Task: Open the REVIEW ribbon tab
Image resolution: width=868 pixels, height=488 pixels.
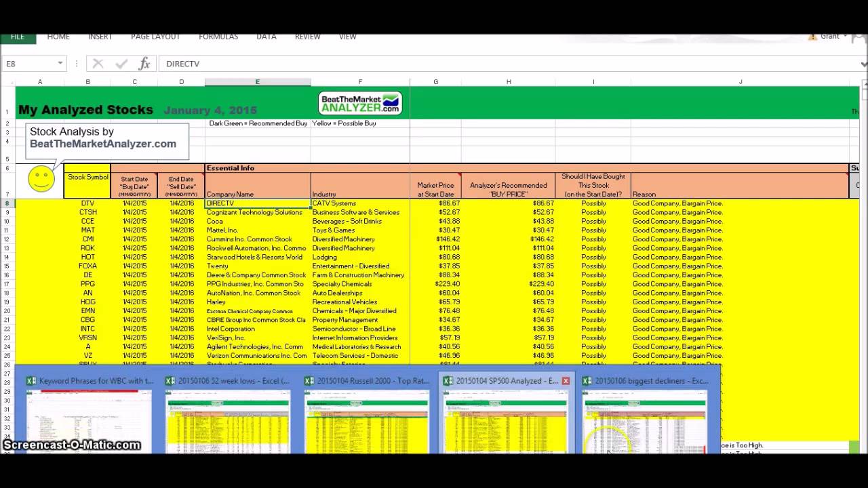Action: [x=307, y=37]
